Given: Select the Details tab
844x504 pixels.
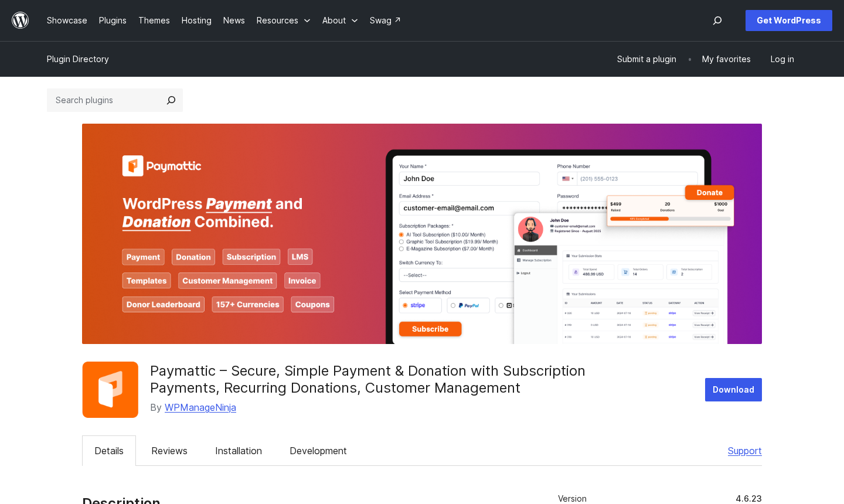Looking at the screenshot, I should [109, 451].
